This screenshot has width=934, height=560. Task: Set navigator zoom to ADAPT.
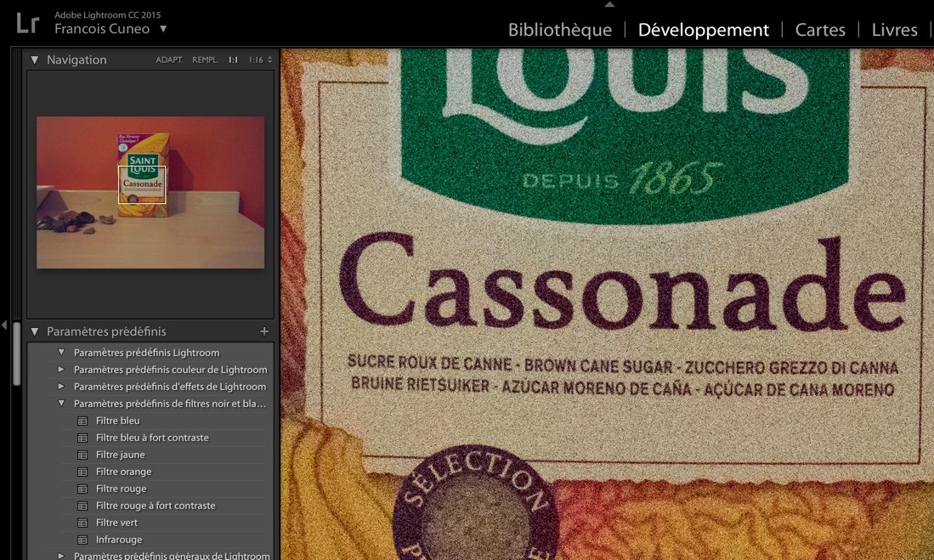169,59
